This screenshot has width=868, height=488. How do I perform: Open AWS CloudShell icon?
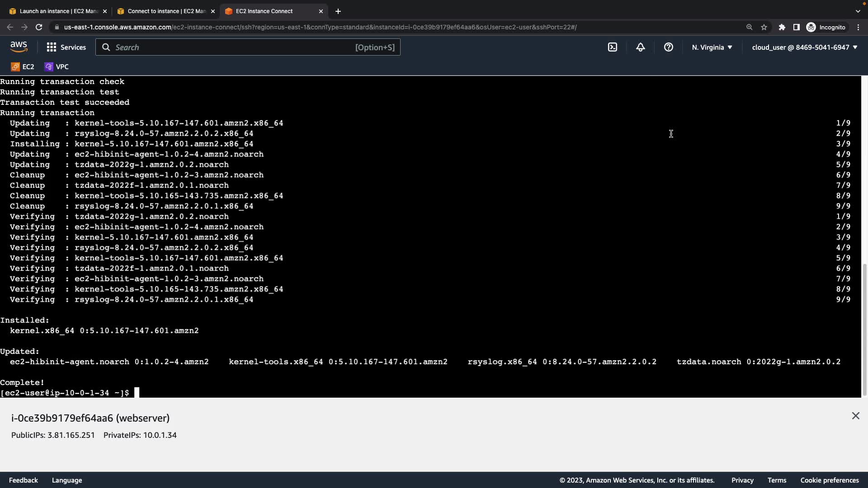tap(613, 47)
